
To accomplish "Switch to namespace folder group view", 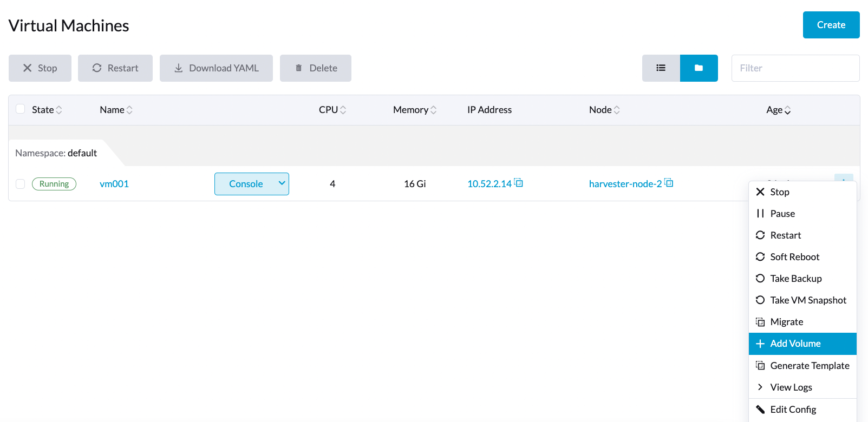I will [x=699, y=68].
